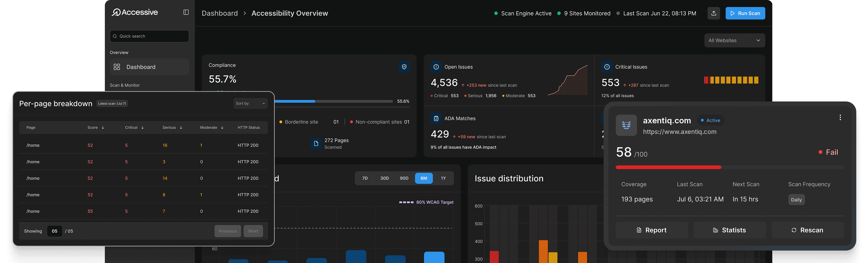This screenshot has width=868, height=263.
Task: Click the Pages Scanned document icon
Action: coord(316,144)
